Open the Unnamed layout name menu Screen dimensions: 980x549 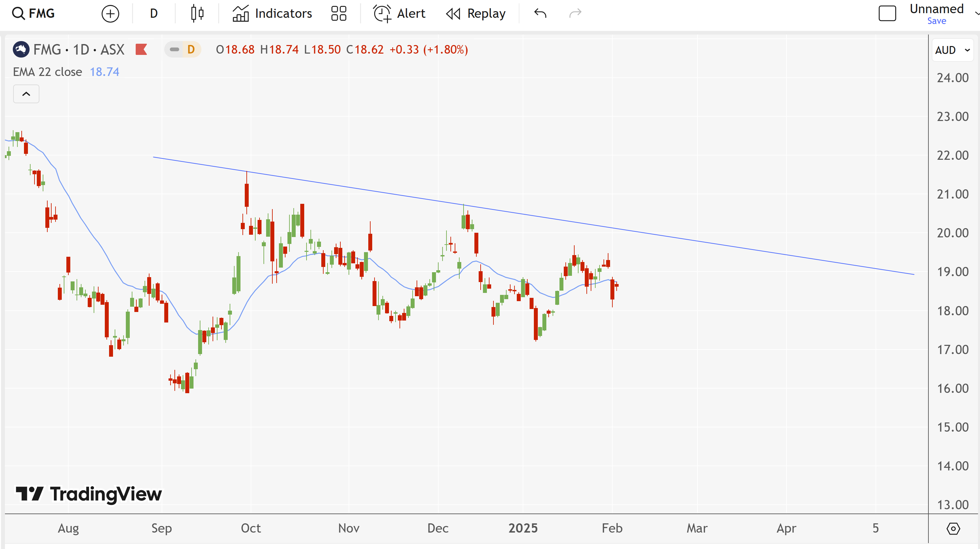[937, 9]
